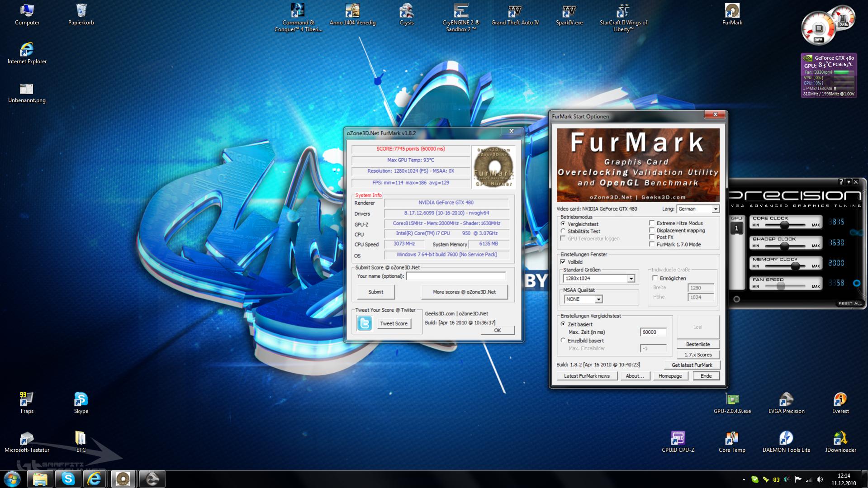Click the Max. Zeit milliseconds field
The height and width of the screenshot is (488, 868).
click(x=653, y=332)
